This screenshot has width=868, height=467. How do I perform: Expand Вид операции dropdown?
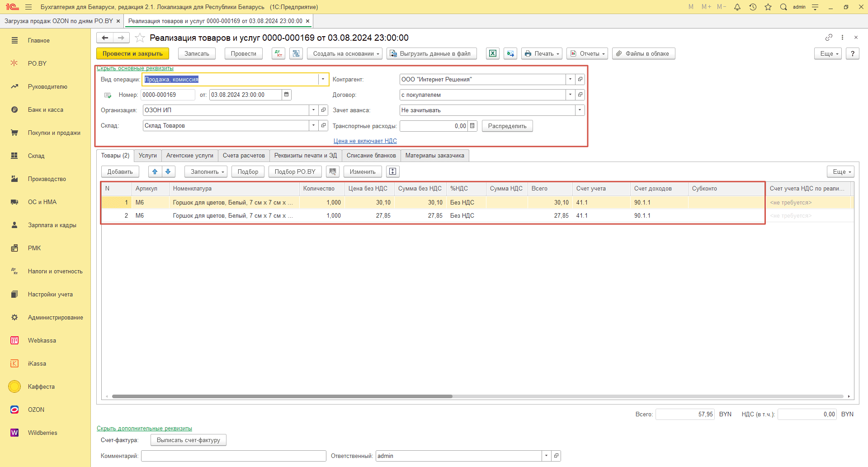tap(323, 79)
